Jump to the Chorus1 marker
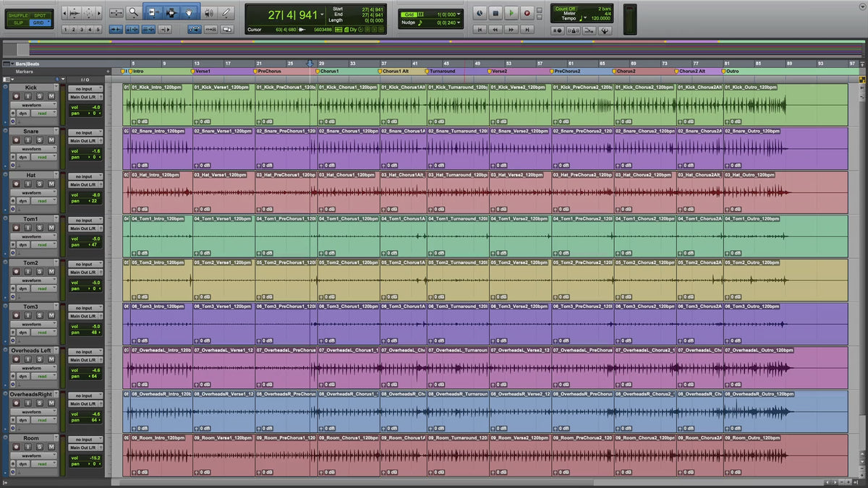 [x=329, y=72]
